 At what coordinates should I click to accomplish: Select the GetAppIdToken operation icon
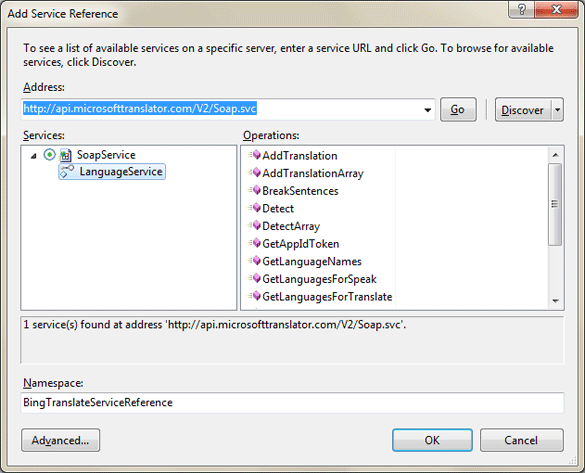[255, 243]
